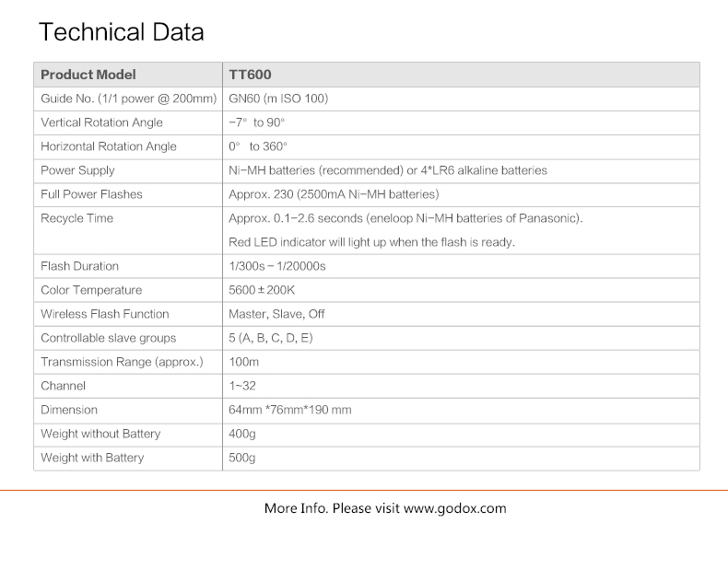Click the Weight with Battery 500g value
Viewport: 728px width, 581px height.
[241, 458]
